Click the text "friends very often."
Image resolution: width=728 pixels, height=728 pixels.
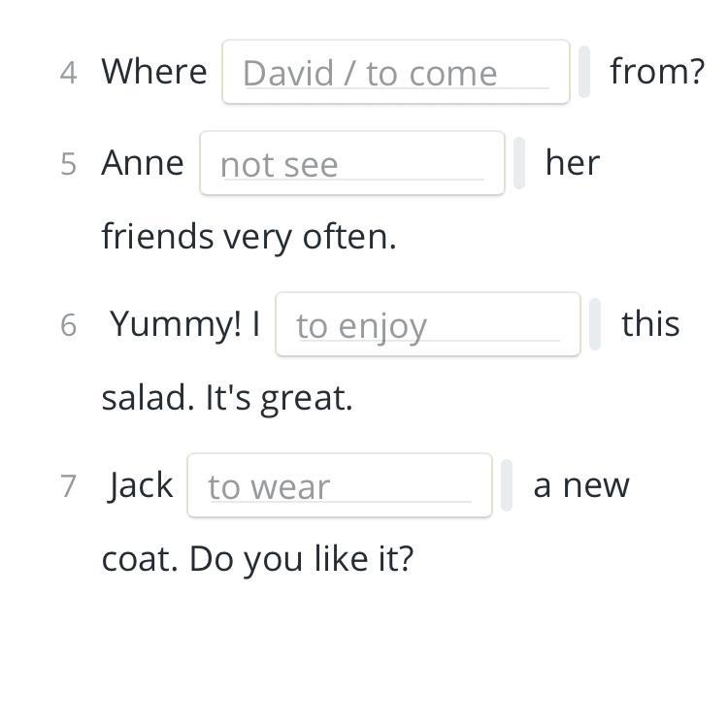248,236
